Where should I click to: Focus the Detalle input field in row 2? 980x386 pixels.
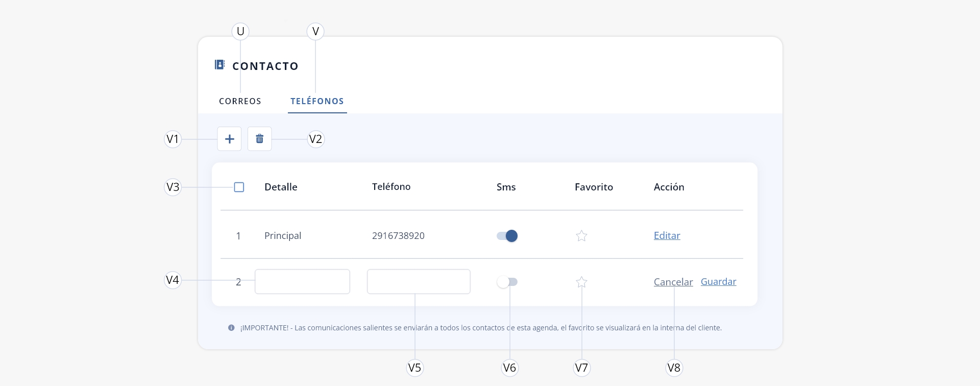pos(302,281)
